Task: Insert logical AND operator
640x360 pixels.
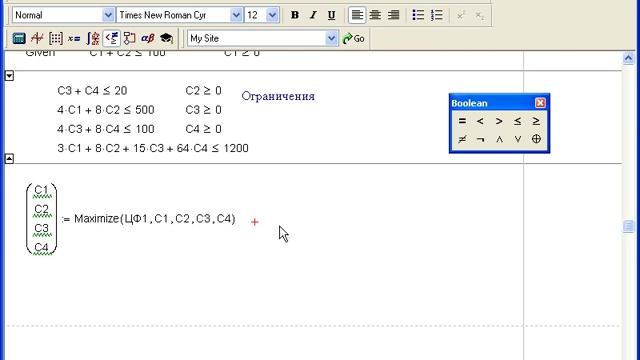Action: (499, 139)
